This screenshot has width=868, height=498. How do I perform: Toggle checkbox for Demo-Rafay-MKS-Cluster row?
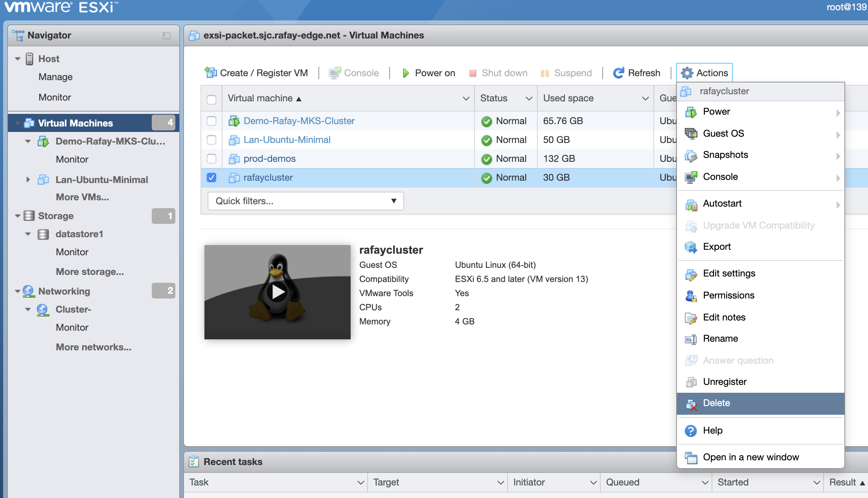[x=211, y=120]
